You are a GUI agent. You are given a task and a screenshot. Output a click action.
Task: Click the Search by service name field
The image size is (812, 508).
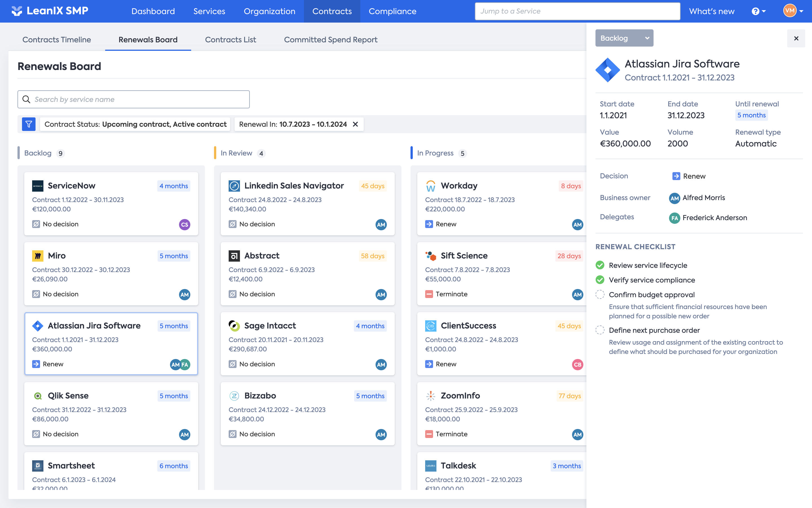pyautogui.click(x=134, y=99)
